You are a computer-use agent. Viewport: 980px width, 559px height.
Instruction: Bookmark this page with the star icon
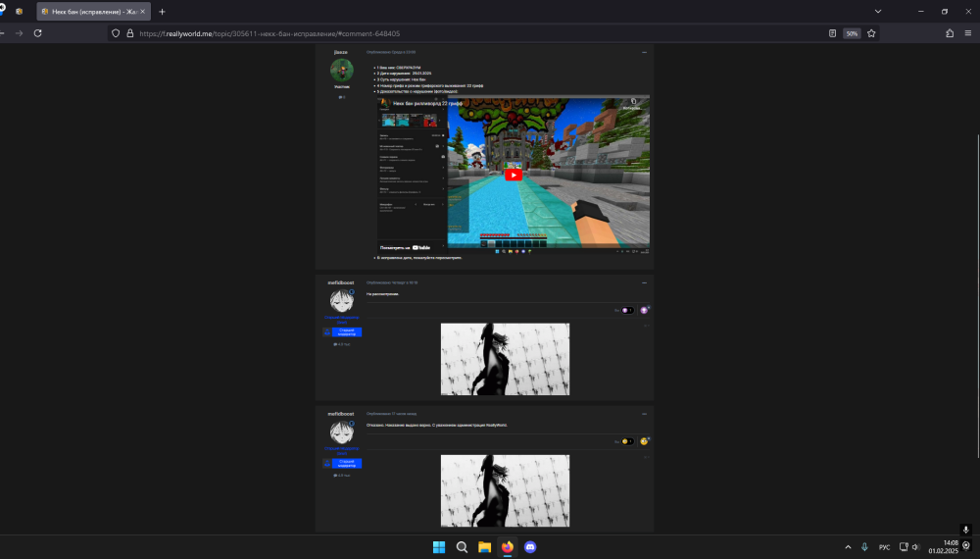871,33
